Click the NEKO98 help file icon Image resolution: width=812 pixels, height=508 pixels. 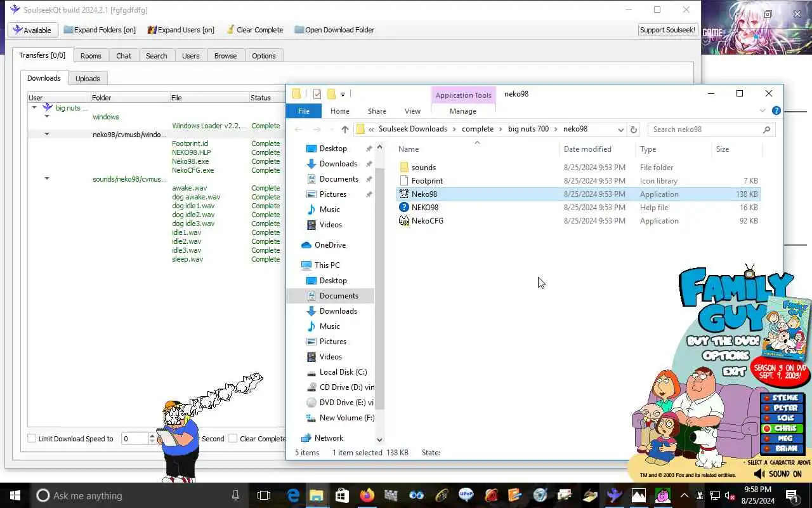point(403,207)
